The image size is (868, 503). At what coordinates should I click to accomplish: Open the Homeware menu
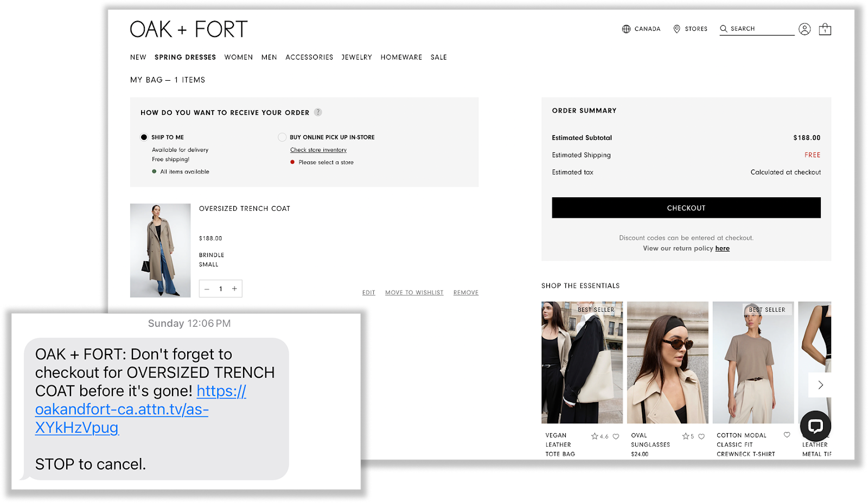tap(401, 57)
